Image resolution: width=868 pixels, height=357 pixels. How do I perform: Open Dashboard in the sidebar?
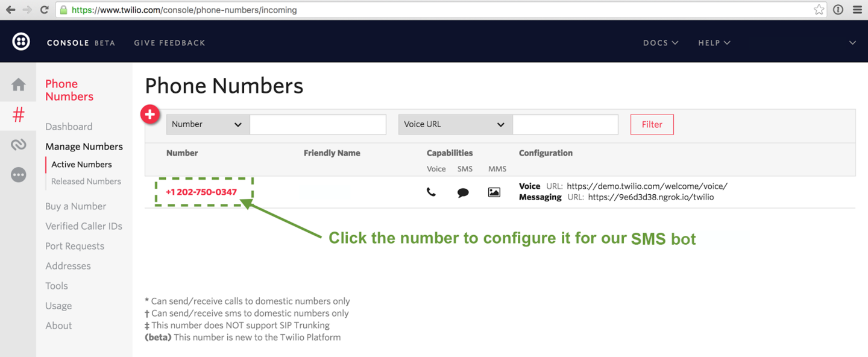[x=69, y=127]
